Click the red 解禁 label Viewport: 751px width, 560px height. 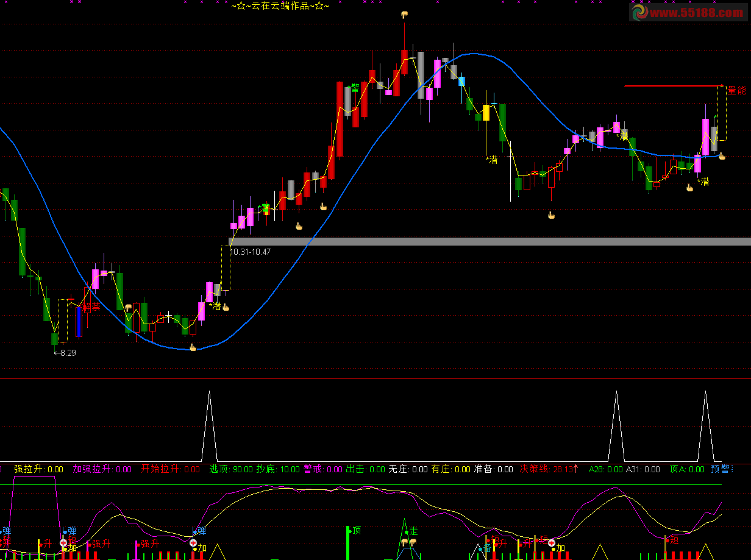(91, 307)
